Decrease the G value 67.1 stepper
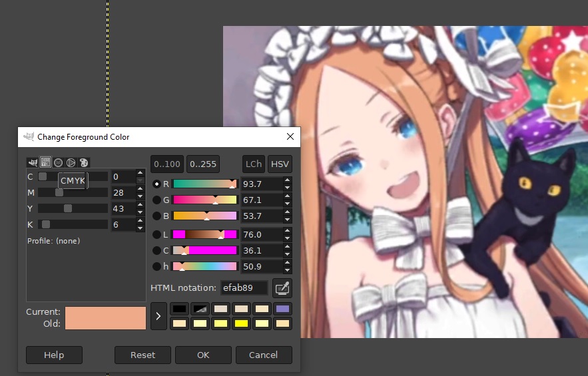This screenshot has height=376, width=588. click(287, 204)
